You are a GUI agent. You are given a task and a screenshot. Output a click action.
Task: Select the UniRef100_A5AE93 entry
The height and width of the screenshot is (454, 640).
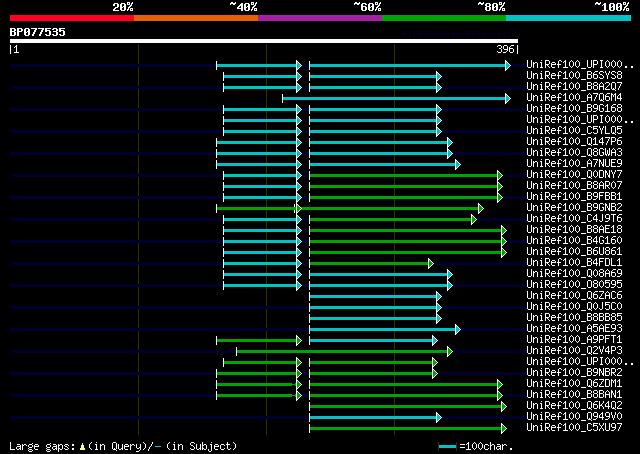pos(574,329)
